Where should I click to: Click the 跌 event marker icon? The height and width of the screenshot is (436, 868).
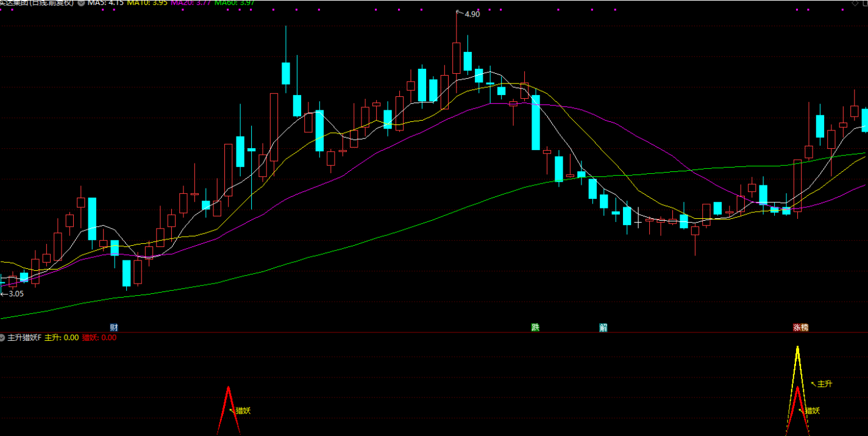[535, 327]
